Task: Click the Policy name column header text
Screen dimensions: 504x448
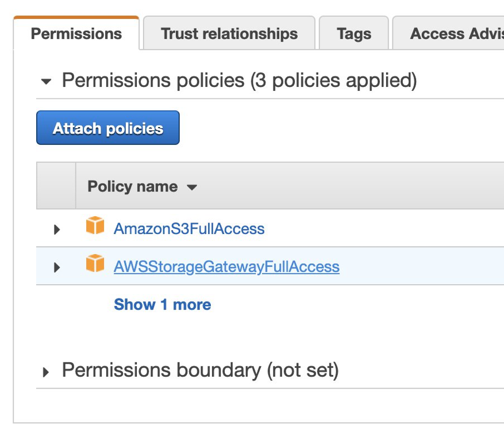Action: [132, 187]
